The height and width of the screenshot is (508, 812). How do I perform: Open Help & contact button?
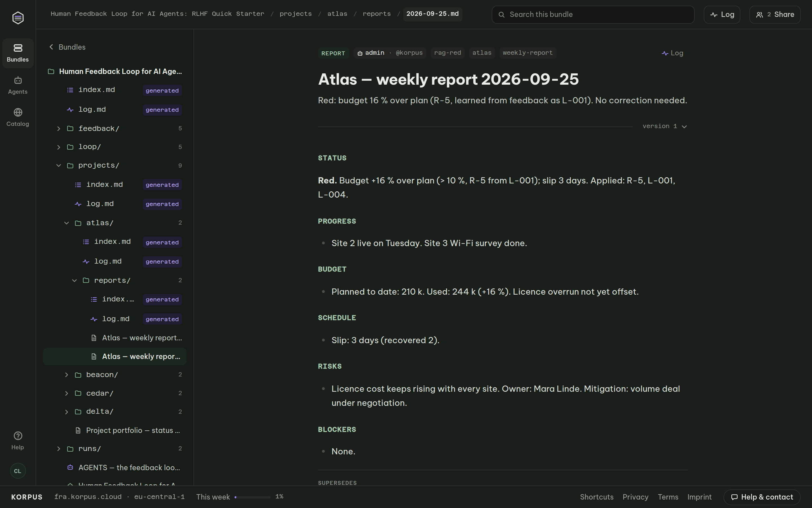coord(762,497)
